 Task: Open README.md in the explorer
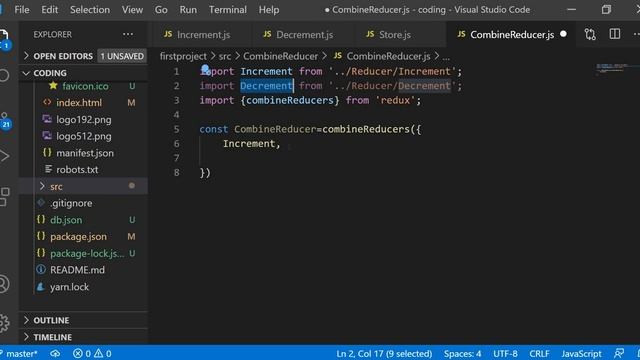[x=77, y=270]
